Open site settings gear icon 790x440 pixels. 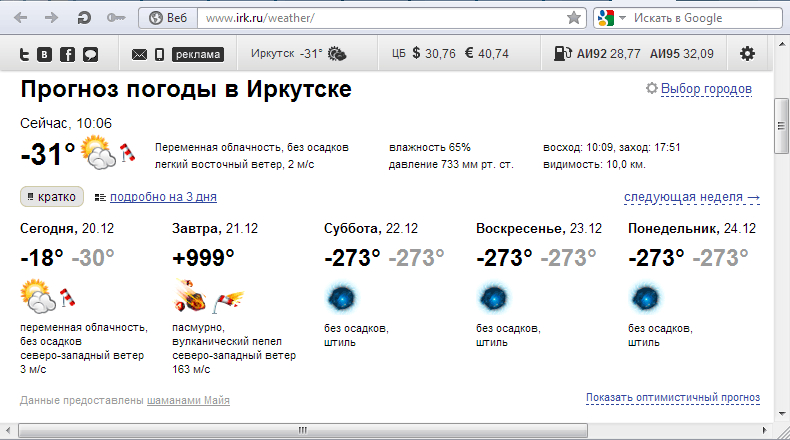[x=746, y=53]
